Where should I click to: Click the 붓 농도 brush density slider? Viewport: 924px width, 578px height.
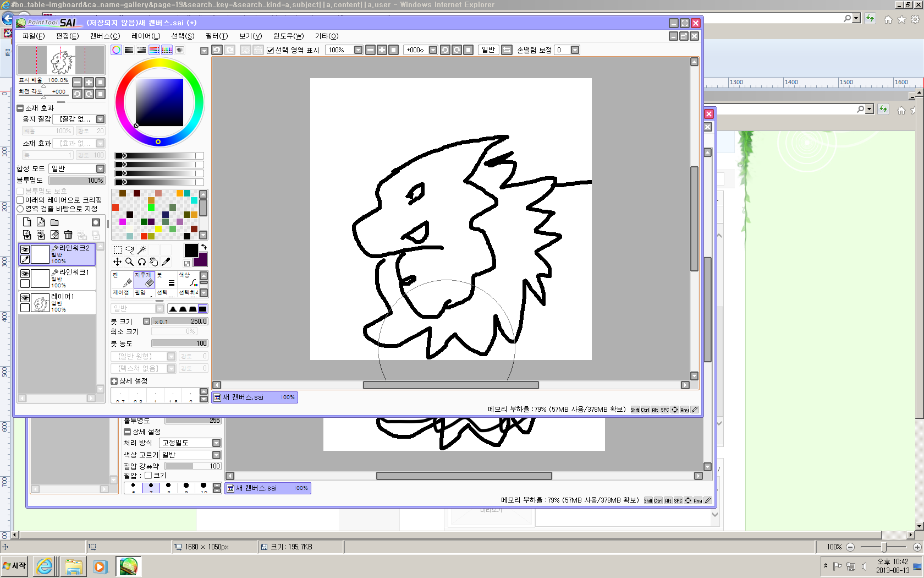click(179, 343)
